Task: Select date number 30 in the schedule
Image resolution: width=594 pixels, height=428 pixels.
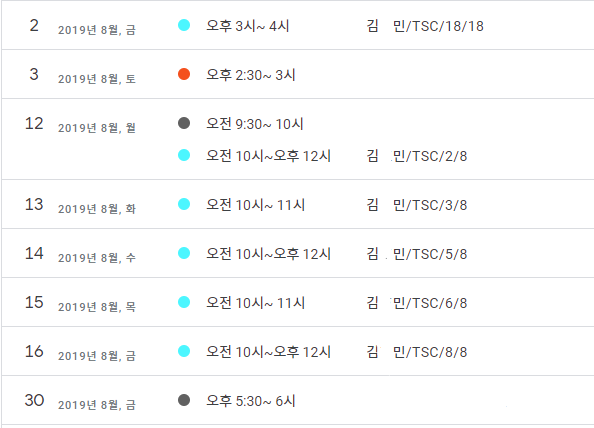Action: coord(34,400)
